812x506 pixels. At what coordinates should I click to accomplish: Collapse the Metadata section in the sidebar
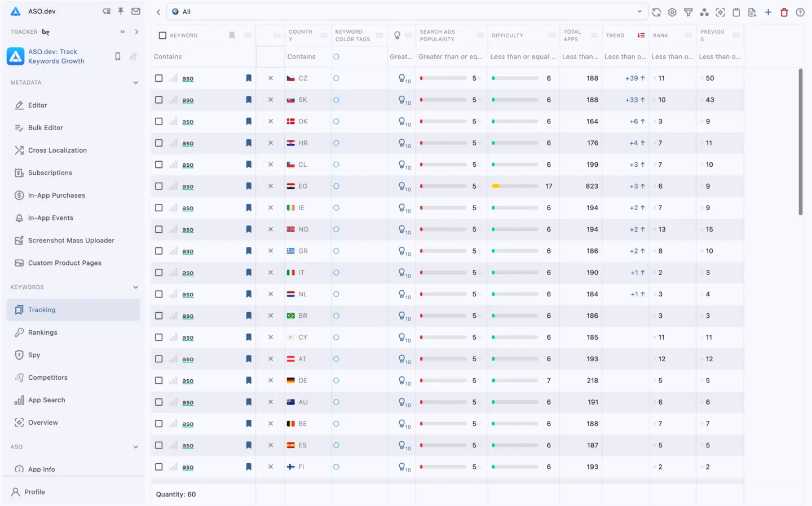coord(136,82)
